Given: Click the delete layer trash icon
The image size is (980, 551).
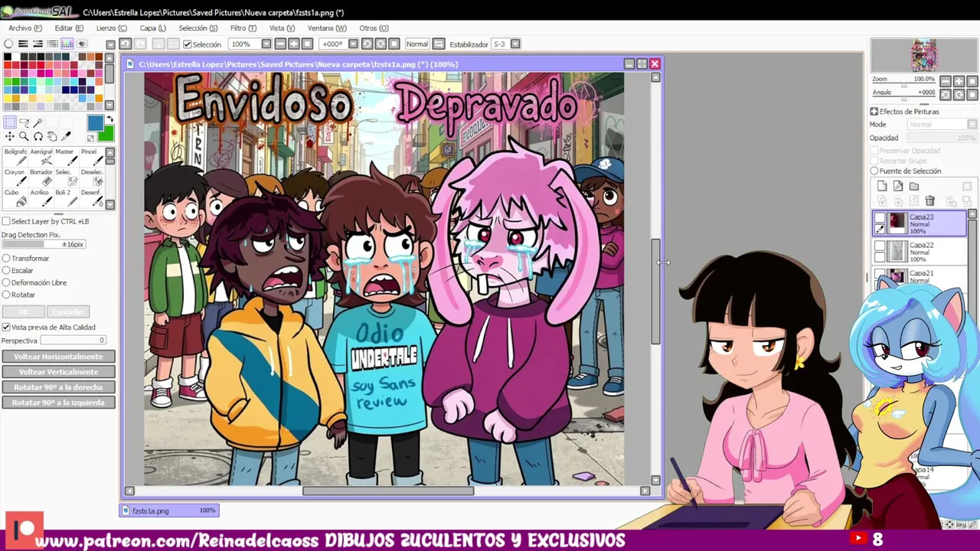Looking at the screenshot, I should coord(929,201).
